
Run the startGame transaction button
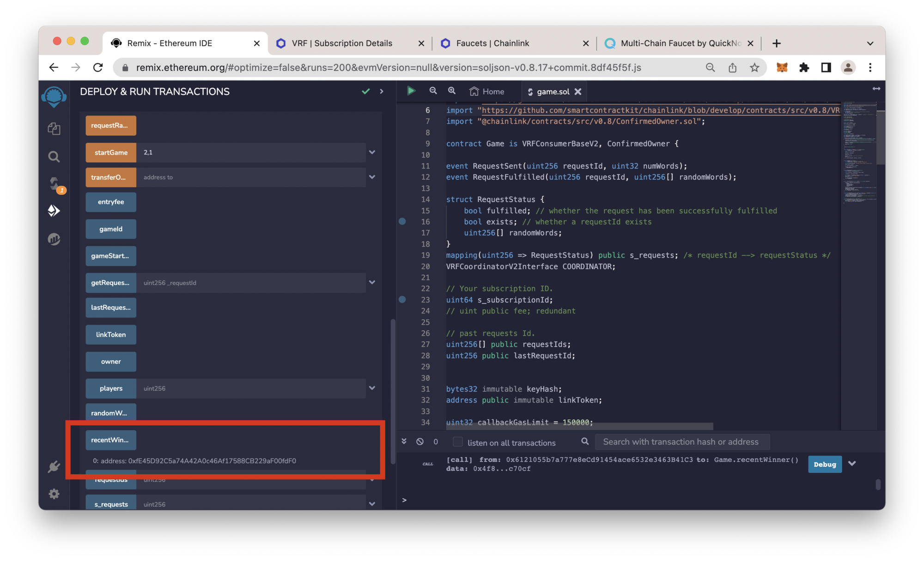pyautogui.click(x=111, y=152)
